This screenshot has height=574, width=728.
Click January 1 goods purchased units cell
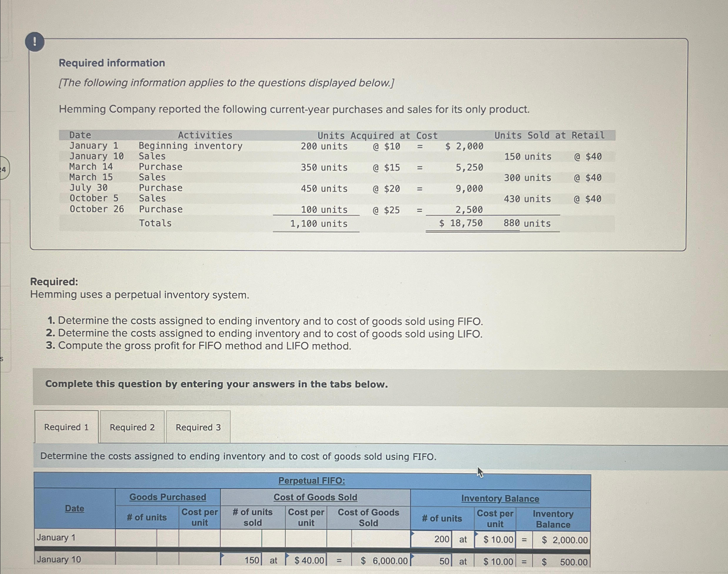[x=136, y=538]
